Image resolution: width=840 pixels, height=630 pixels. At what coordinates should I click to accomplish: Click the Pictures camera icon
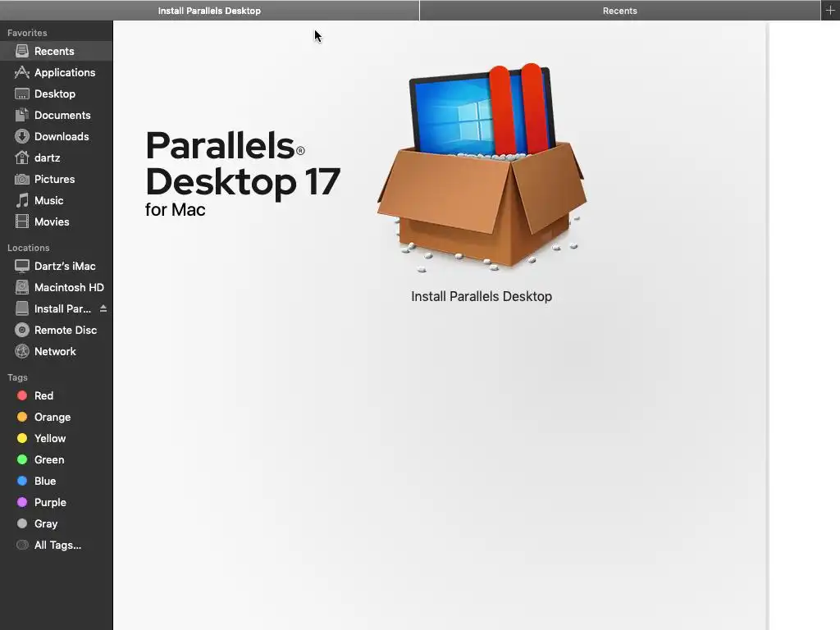[x=22, y=179]
